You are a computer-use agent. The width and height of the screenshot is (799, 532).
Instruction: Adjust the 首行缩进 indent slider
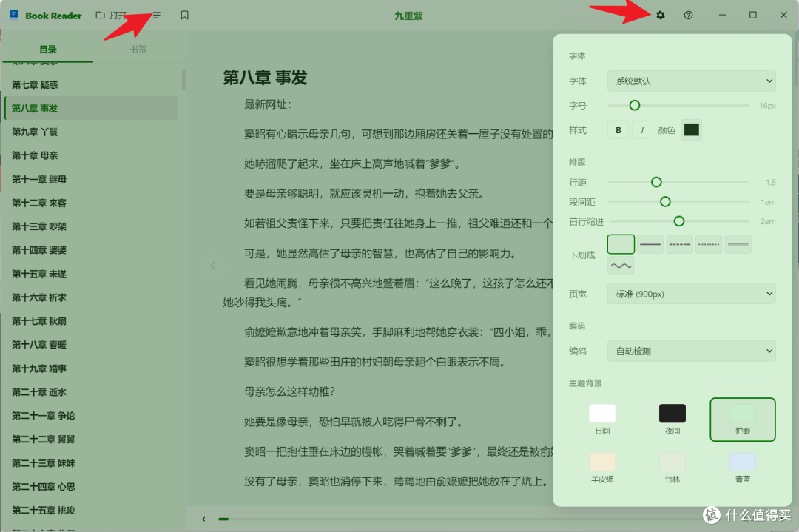[x=678, y=221]
